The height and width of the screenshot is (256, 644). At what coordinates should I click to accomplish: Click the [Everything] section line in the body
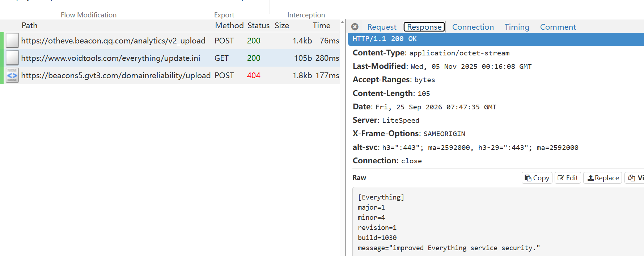click(381, 197)
